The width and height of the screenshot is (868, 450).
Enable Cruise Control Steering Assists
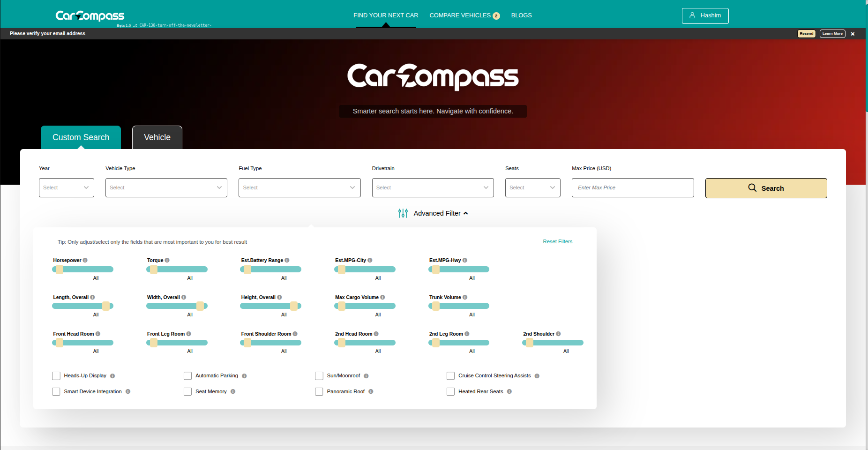[x=450, y=375]
